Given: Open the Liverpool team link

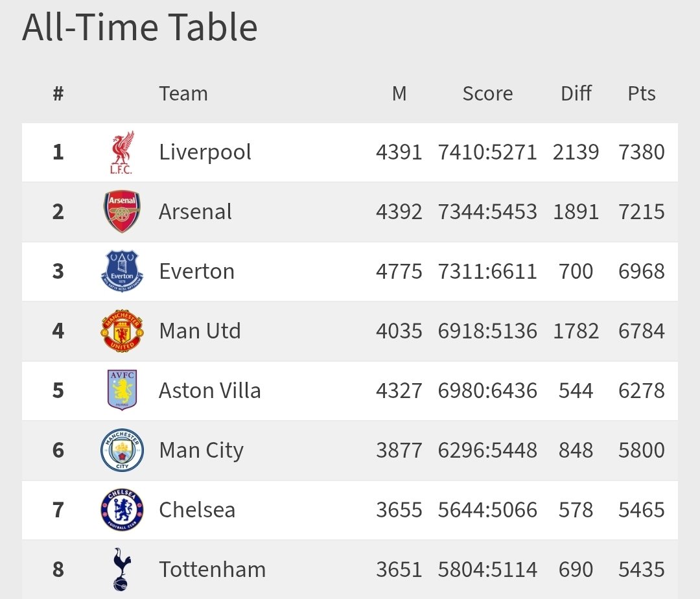Looking at the screenshot, I should 205,152.
